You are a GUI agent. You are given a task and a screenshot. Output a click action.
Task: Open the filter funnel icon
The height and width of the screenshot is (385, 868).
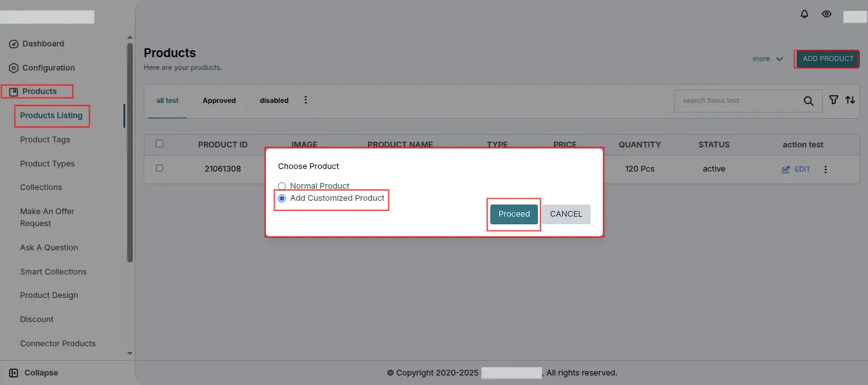tap(834, 100)
